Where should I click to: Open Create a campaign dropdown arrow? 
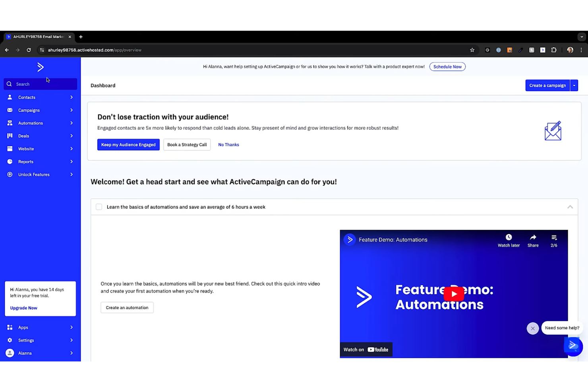coord(574,85)
